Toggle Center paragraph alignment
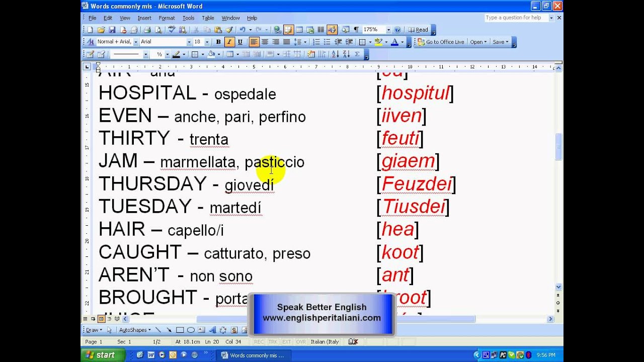644x362 pixels. 265,42
